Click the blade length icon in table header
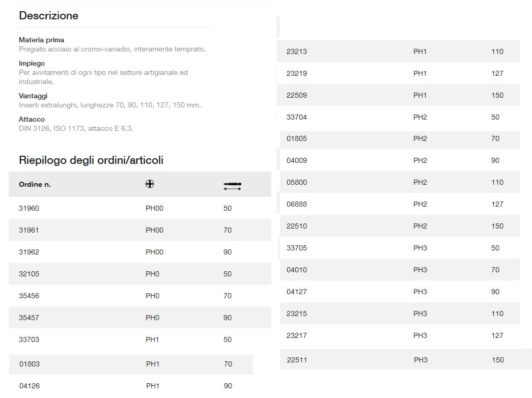 (232, 186)
